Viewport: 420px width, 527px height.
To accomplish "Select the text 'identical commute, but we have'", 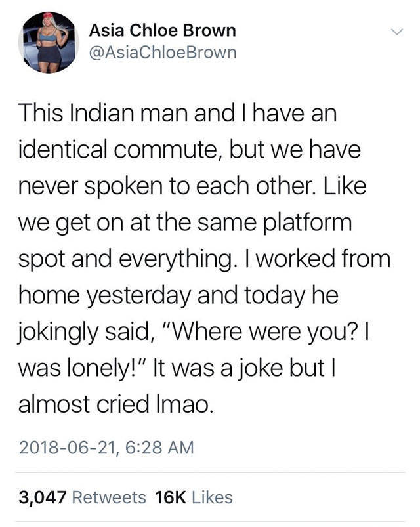I will (x=190, y=150).
